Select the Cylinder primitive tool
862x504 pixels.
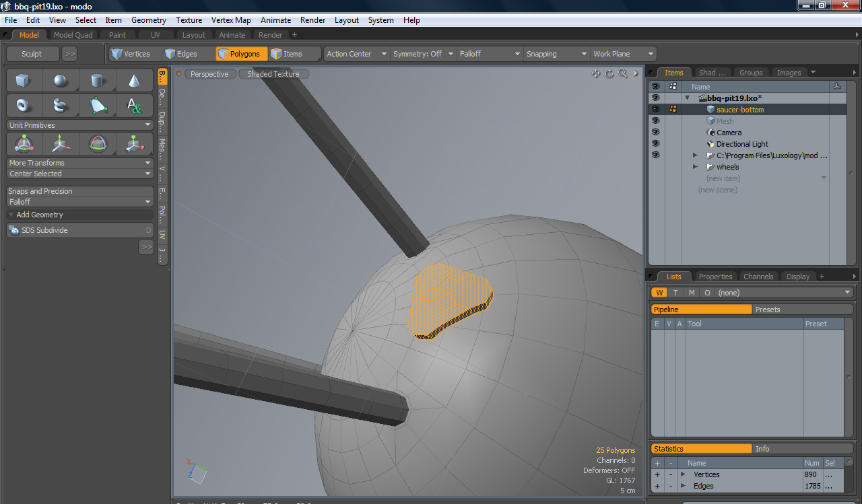point(98,81)
